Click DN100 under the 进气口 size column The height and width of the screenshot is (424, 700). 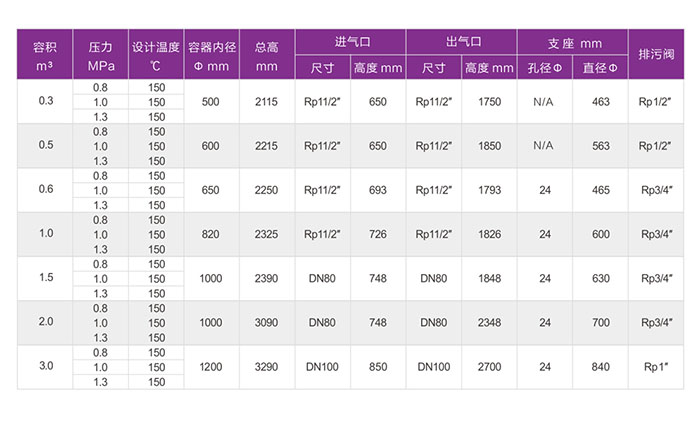coord(322,367)
